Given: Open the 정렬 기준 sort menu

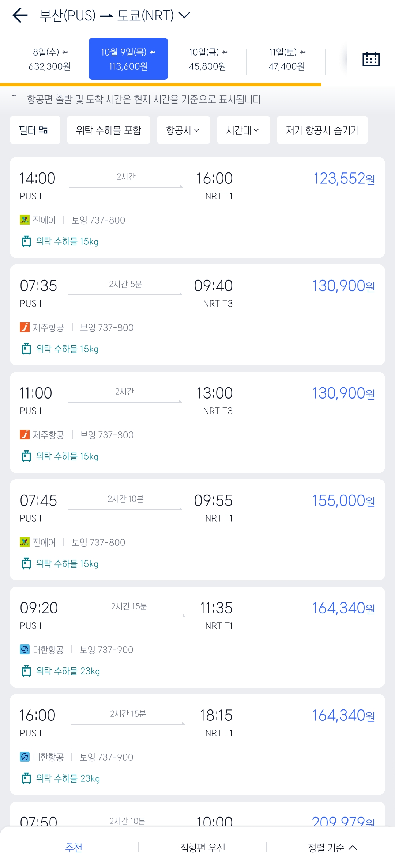Looking at the screenshot, I should [x=332, y=848].
